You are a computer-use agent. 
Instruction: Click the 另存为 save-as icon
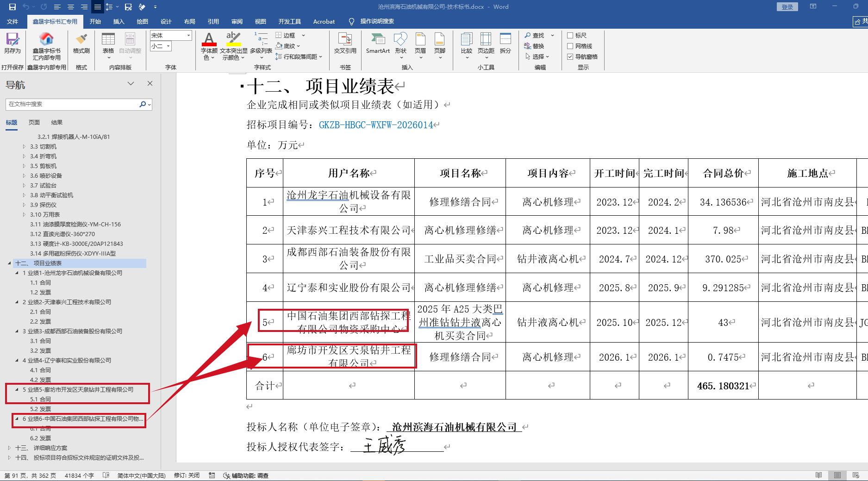(12, 43)
